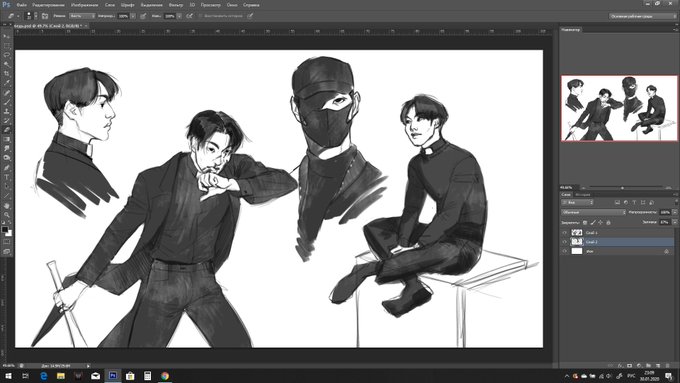
Task: Select the Blur tool
Action: click(x=7, y=148)
